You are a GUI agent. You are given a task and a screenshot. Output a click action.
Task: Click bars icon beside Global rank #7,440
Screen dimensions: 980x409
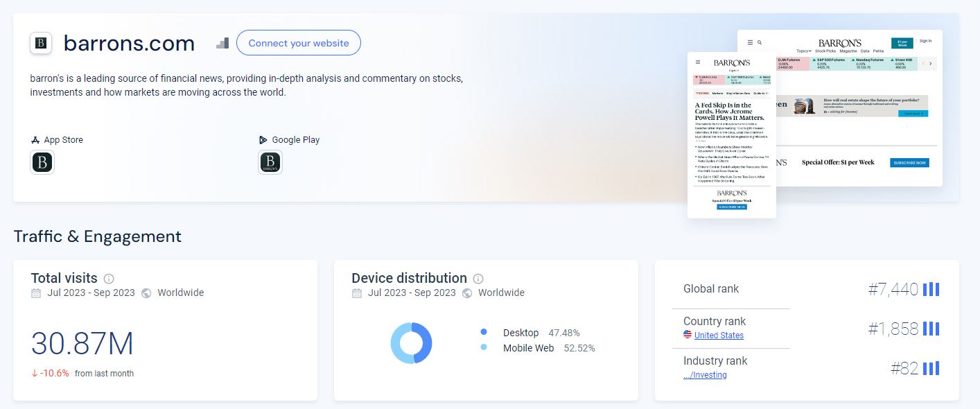click(x=931, y=289)
